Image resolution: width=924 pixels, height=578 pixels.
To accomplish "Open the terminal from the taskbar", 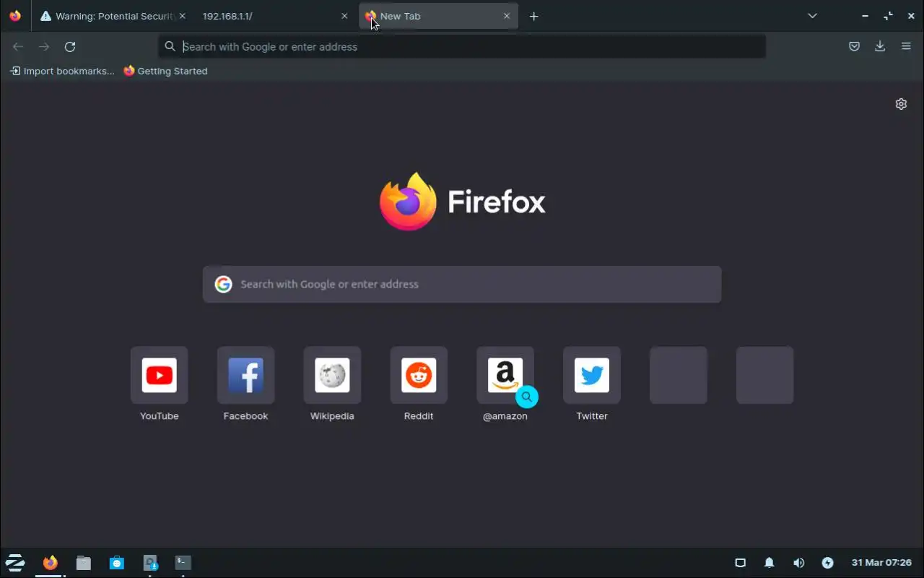I will [183, 562].
